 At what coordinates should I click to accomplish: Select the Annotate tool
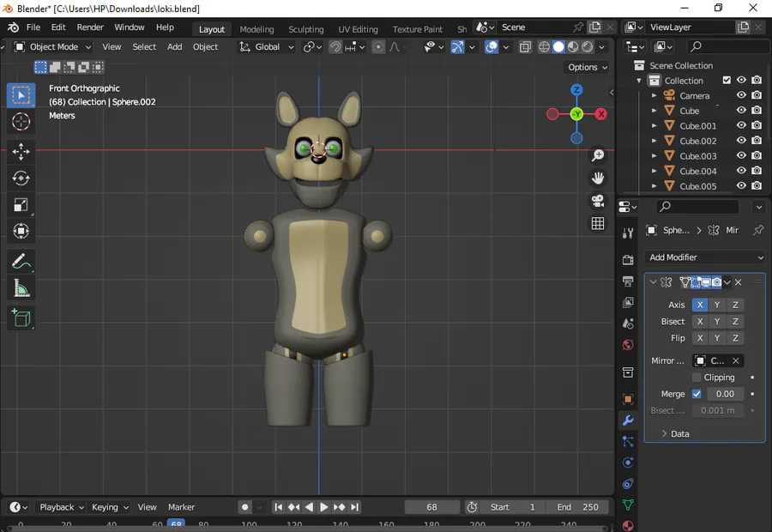coord(21,262)
